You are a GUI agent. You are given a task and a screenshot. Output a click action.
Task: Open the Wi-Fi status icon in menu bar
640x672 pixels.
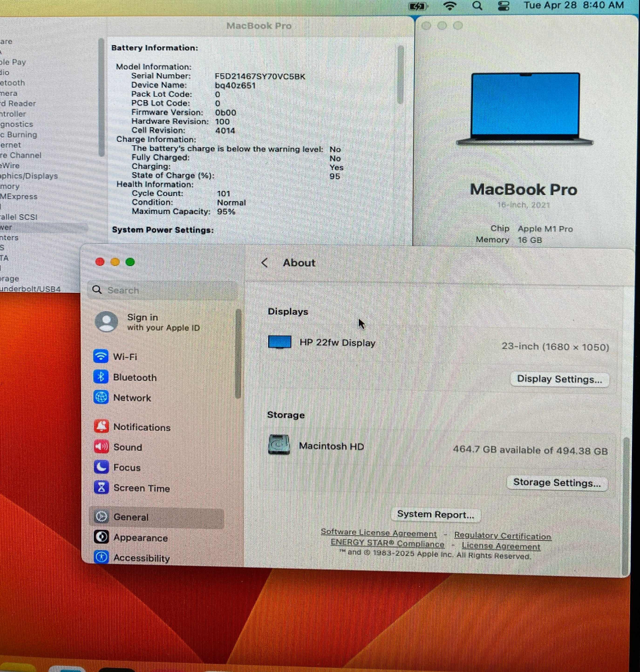pyautogui.click(x=450, y=6)
